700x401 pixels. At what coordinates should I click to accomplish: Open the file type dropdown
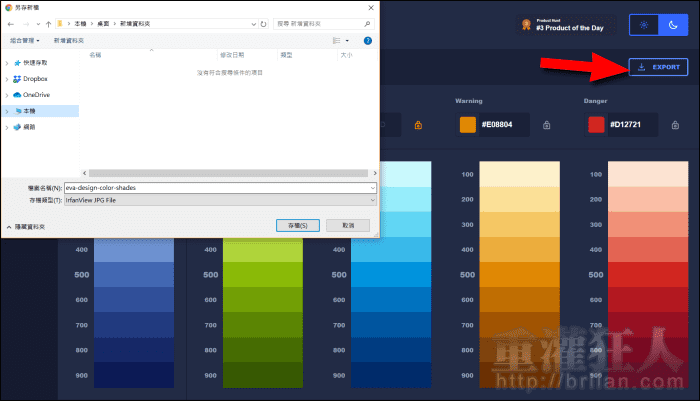(x=371, y=200)
